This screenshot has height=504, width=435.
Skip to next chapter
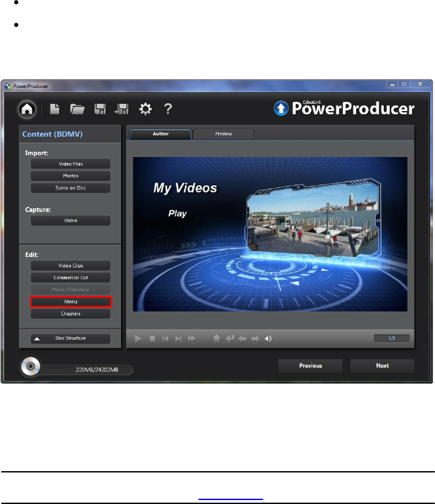click(x=178, y=339)
